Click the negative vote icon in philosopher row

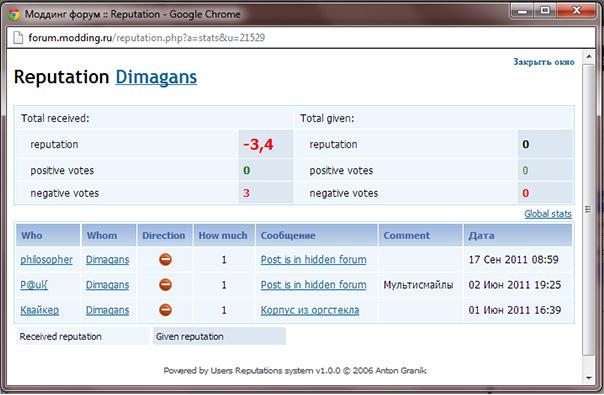[165, 260]
